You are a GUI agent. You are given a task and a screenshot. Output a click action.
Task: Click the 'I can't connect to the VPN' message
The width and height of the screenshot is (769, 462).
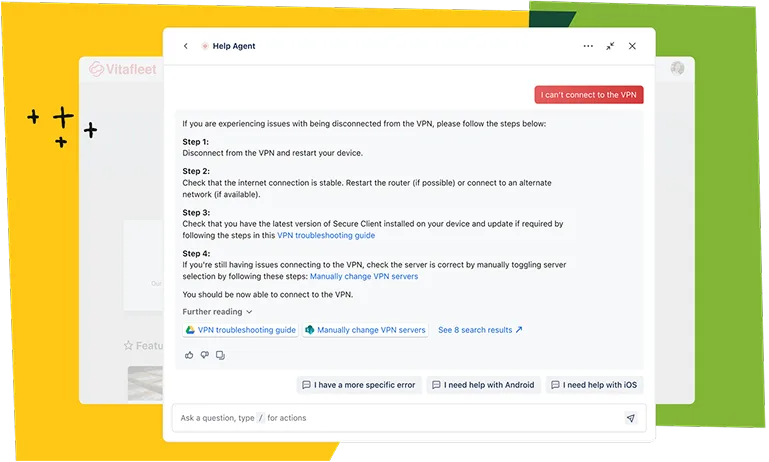tap(589, 95)
